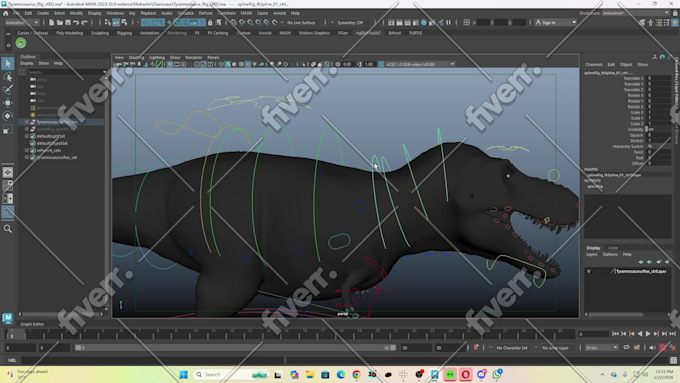The image size is (680, 383).
Task: Click the workspace lock icon
Action: 675,13
